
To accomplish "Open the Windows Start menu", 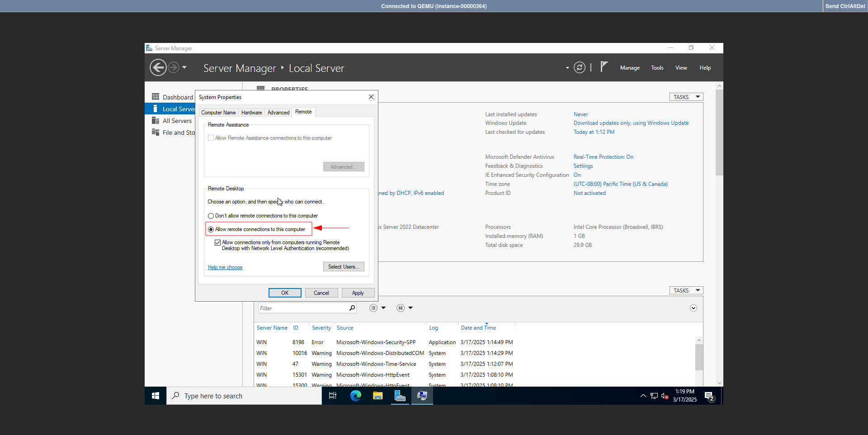I will point(156,396).
